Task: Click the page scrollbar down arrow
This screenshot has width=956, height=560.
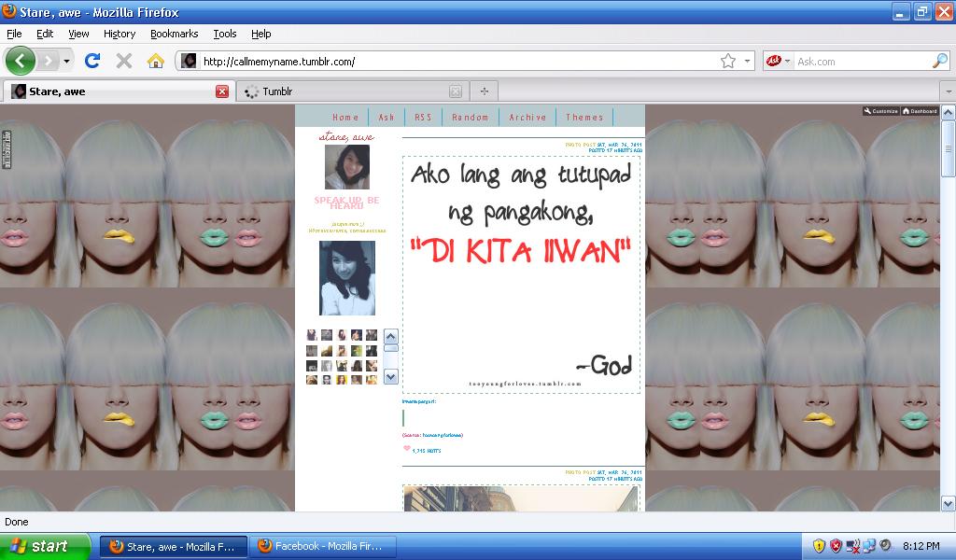Action: click(x=948, y=503)
